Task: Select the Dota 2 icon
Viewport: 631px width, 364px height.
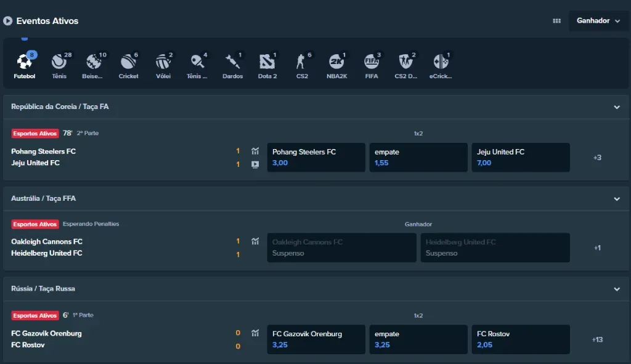Action: pyautogui.click(x=267, y=62)
